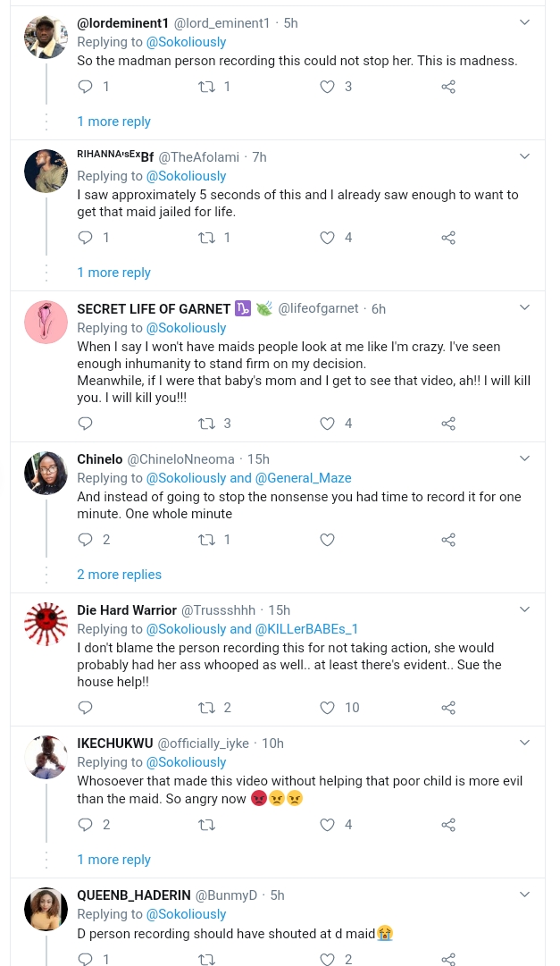Open @Trussshhh's timestamp of 15h

279,610
